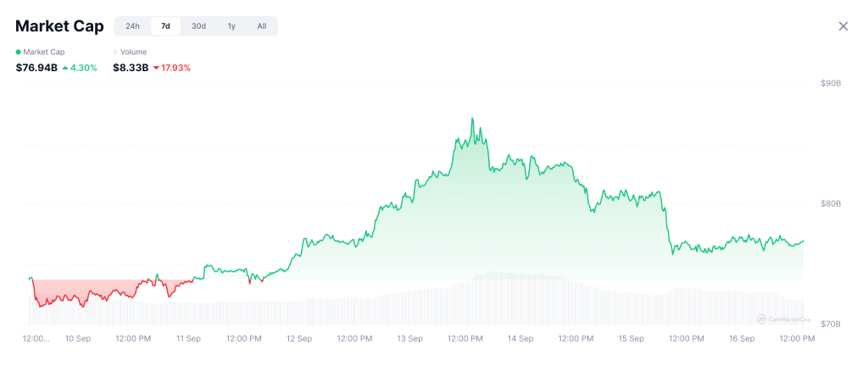This screenshot has width=868, height=367.
Task: Click the $8.33B volume value
Action: pos(131,68)
